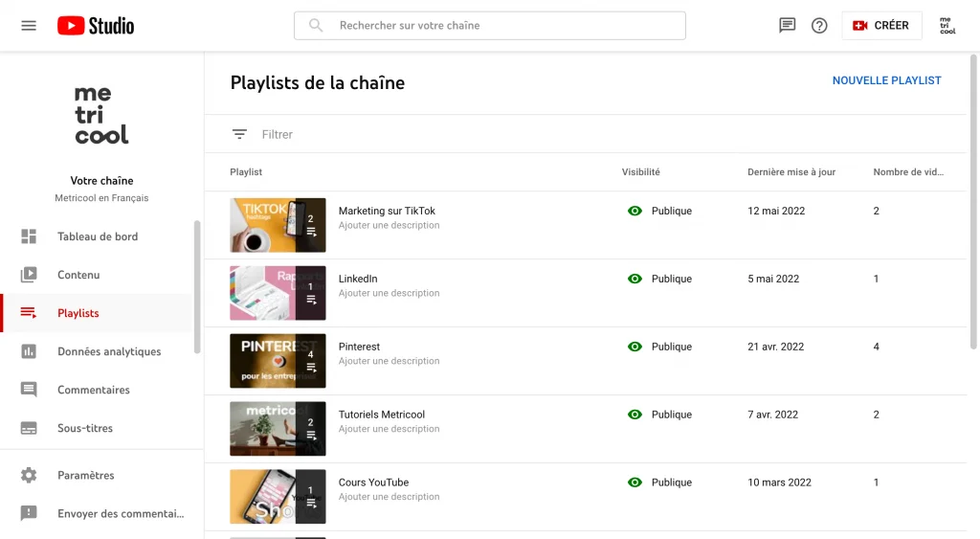Click Publique eye icon for Pinterest
This screenshot has width=980, height=539.
click(x=635, y=347)
